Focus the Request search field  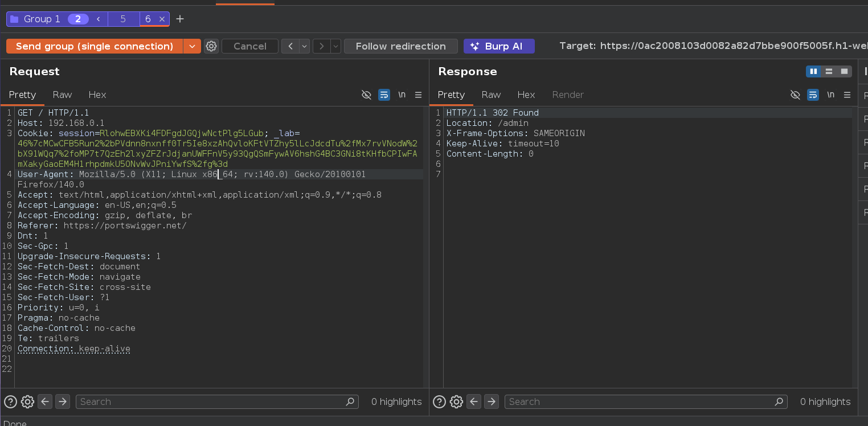click(x=217, y=402)
